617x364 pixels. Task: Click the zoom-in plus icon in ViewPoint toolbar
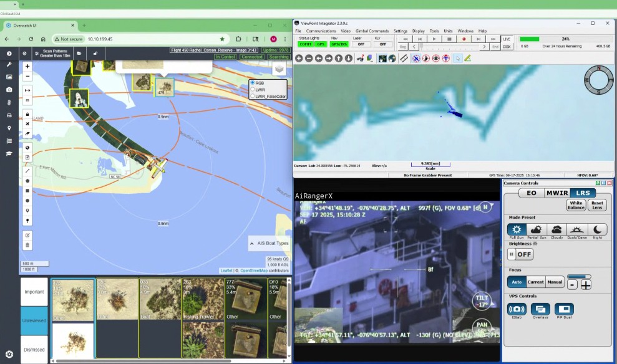point(299,58)
